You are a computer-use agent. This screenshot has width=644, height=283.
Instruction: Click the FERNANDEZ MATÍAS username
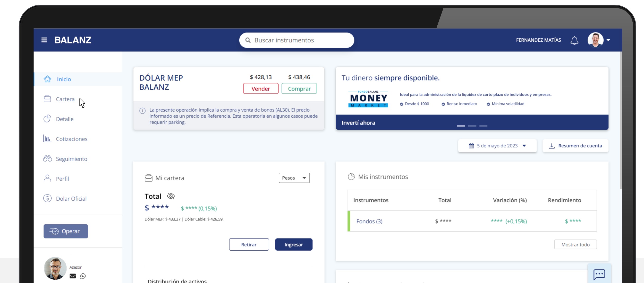[x=538, y=40]
